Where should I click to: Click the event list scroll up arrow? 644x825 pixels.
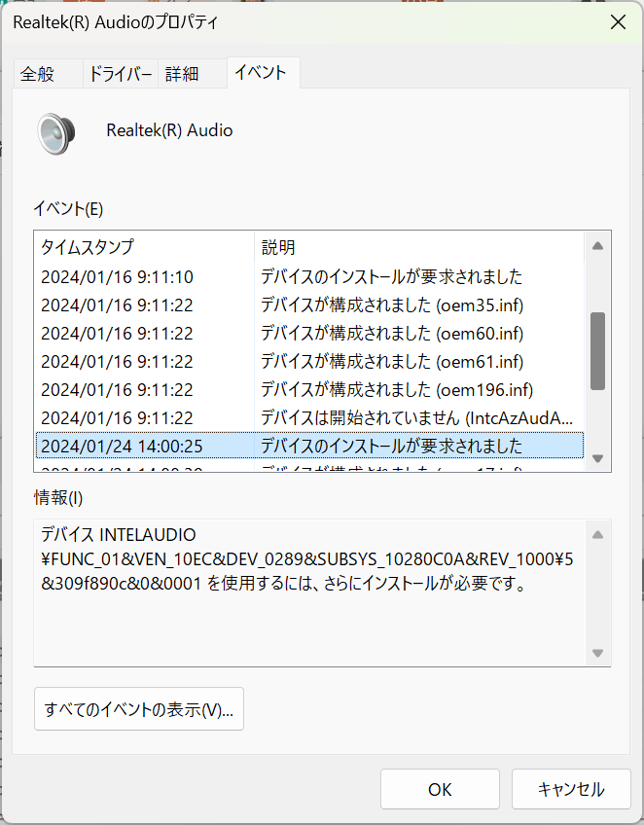[597, 246]
